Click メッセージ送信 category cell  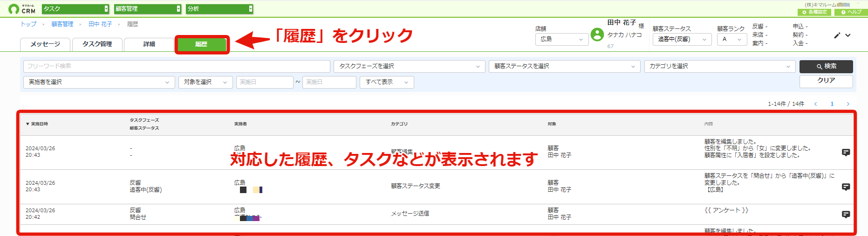410,214
